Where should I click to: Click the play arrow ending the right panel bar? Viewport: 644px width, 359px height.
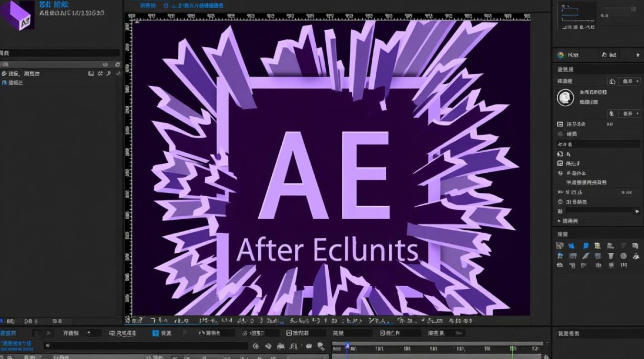click(x=637, y=211)
